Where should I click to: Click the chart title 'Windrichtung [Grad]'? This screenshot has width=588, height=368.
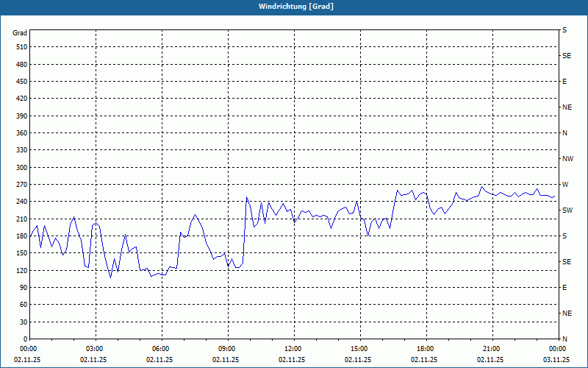pos(296,7)
